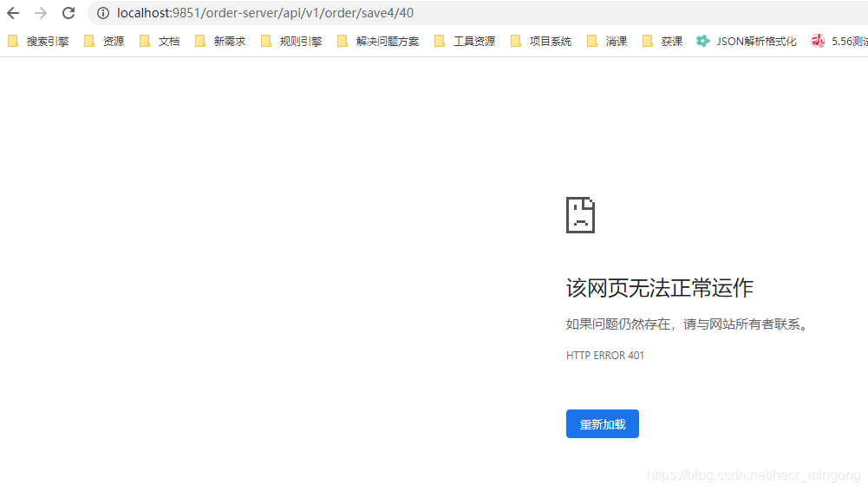Image resolution: width=868 pixels, height=491 pixels.
Task: Click the sad page error icon
Action: tap(580, 215)
